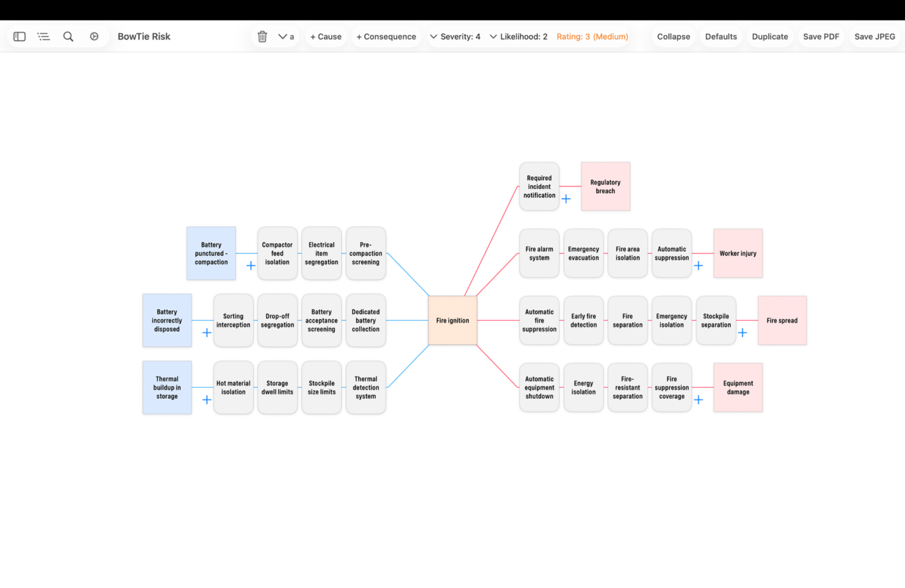
Task: Expand the font size 'a' dropdown
Action: (286, 37)
